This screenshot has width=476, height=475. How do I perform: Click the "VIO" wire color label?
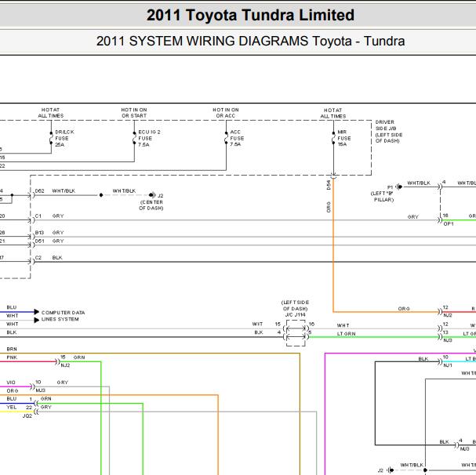[11, 383]
